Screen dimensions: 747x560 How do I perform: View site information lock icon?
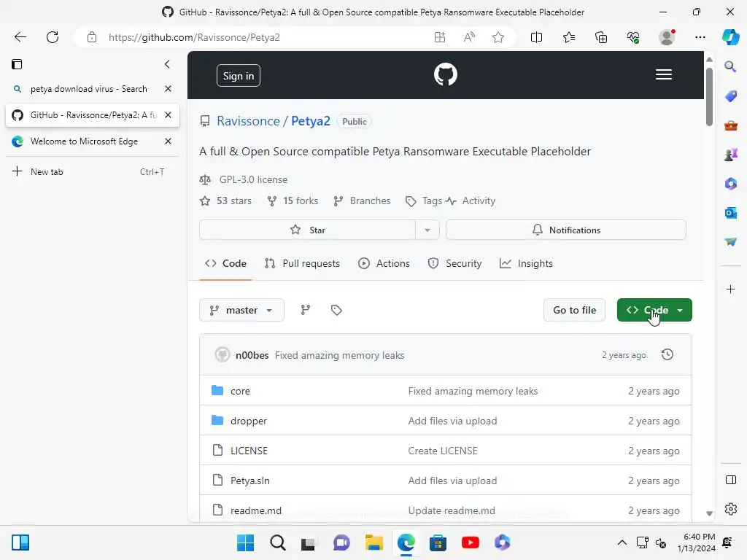click(92, 37)
